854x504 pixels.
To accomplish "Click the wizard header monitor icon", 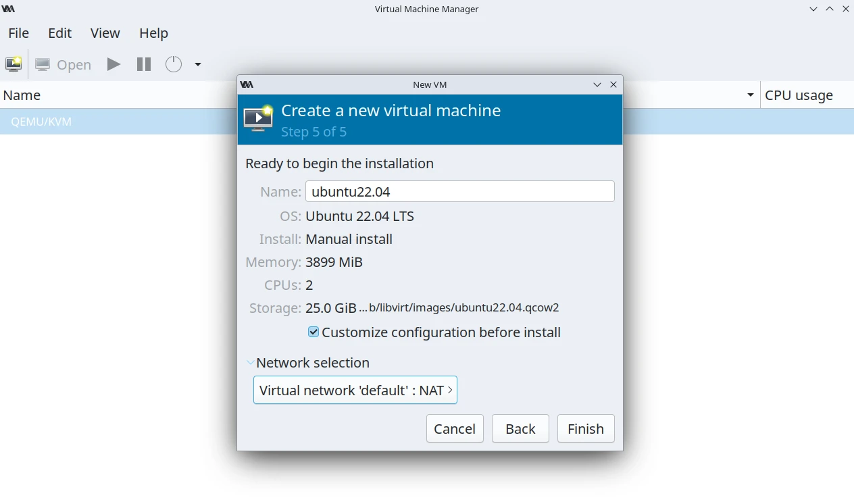I will [258, 118].
